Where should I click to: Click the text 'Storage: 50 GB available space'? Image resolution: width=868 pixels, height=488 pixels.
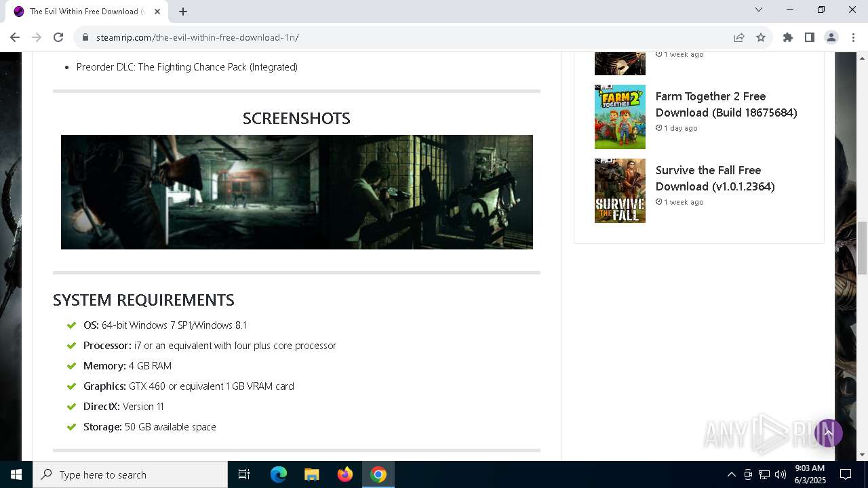tap(150, 426)
